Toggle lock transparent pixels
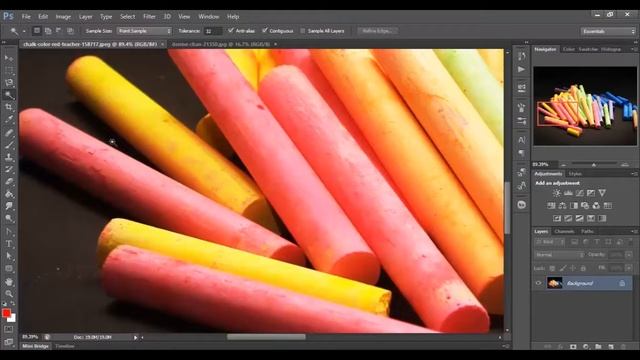The height and width of the screenshot is (360, 640). click(x=552, y=268)
